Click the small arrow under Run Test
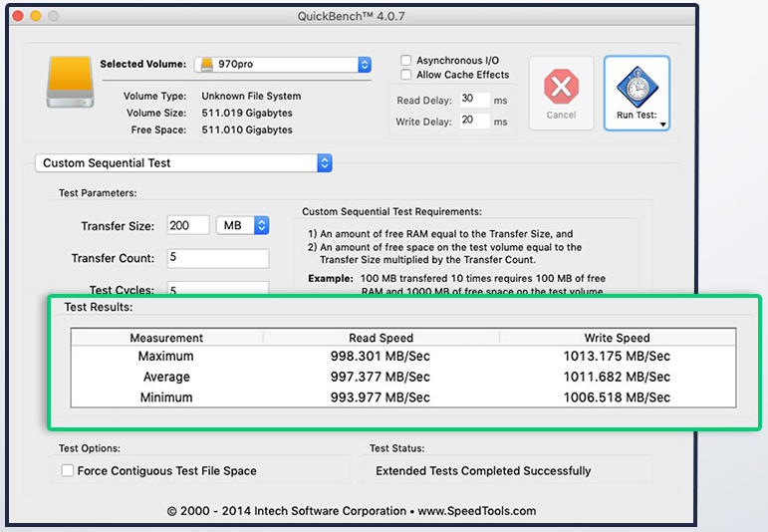Viewport: 768px width, 532px height. tap(662, 125)
